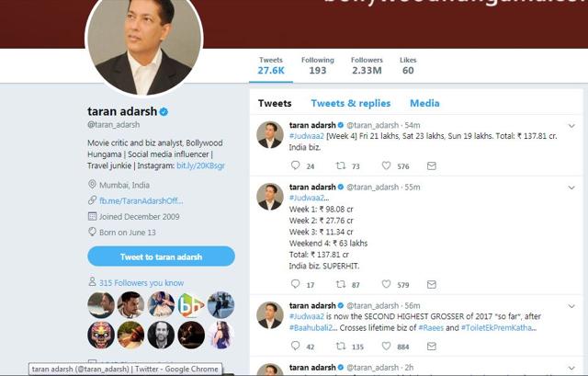Viewport: 588px width, 376px height.
Task: Retweet the Week 4 lakhs tweet
Action: point(341,165)
